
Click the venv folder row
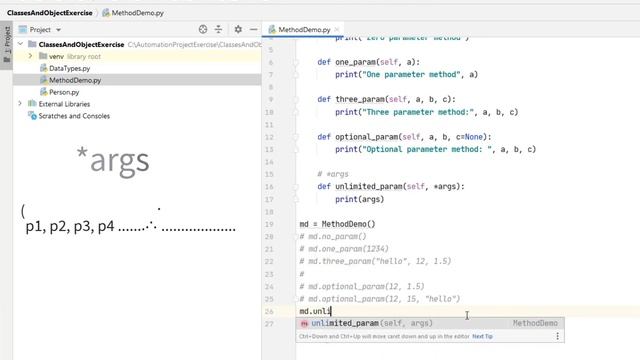(x=137, y=56)
